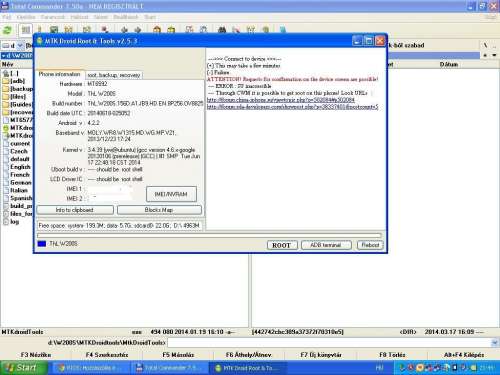
Task: Click the IMEI/NVRAM button
Action: click(x=171, y=194)
